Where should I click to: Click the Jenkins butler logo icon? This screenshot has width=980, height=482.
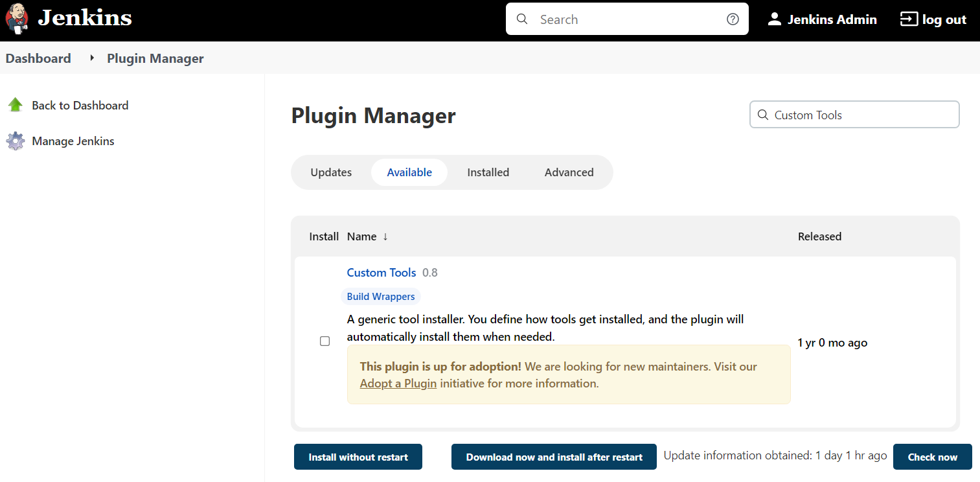coord(17,18)
